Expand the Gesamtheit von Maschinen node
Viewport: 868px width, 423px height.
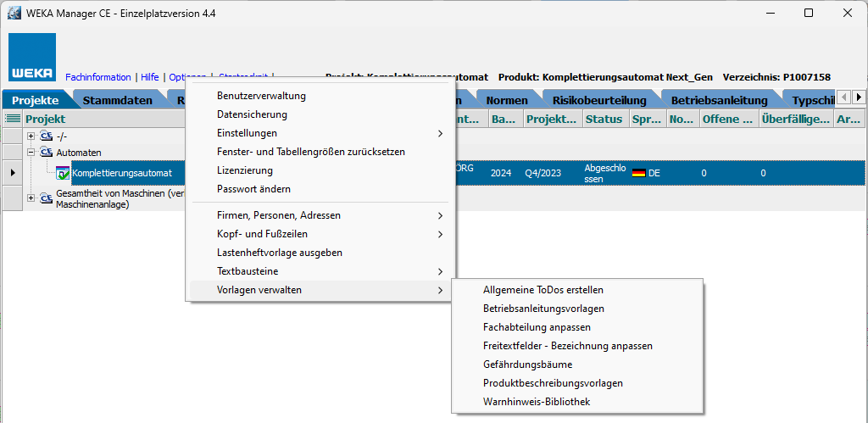(x=31, y=198)
